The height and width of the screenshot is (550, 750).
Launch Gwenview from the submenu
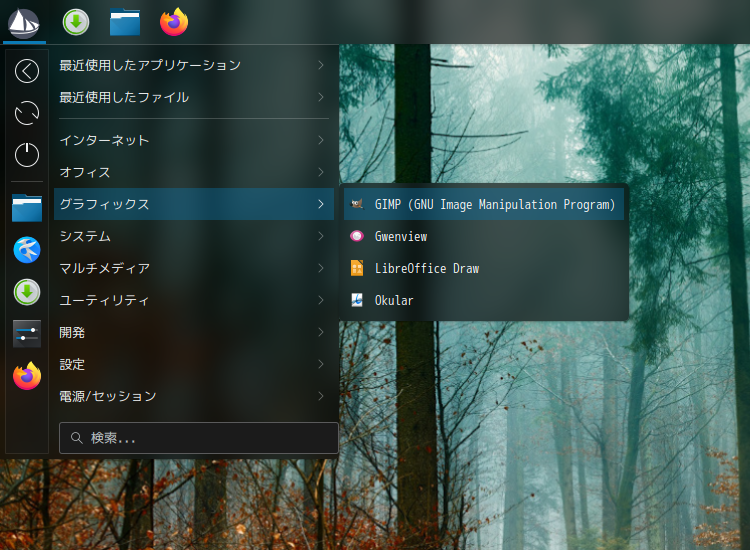484,236
